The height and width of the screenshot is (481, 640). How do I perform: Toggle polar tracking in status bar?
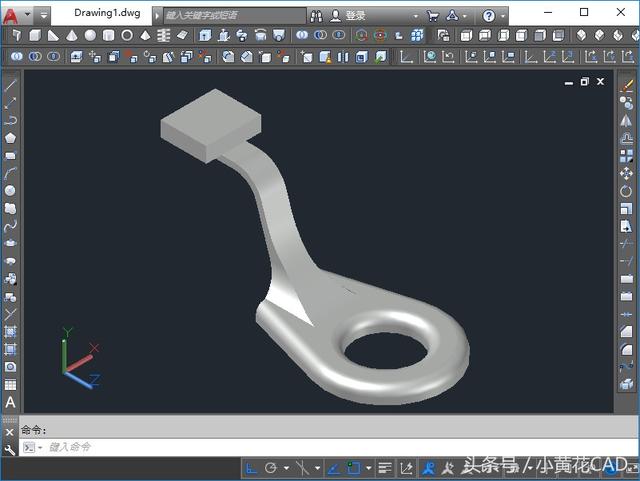click(271, 467)
